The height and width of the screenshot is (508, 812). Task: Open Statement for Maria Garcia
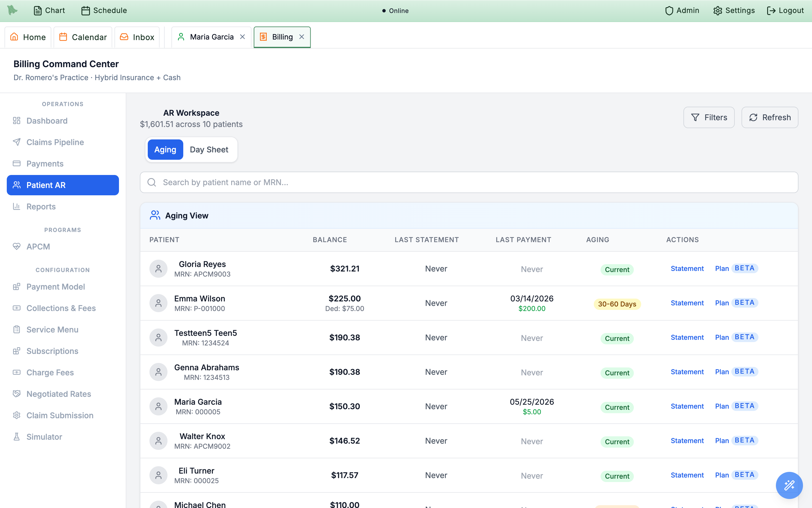point(687,406)
